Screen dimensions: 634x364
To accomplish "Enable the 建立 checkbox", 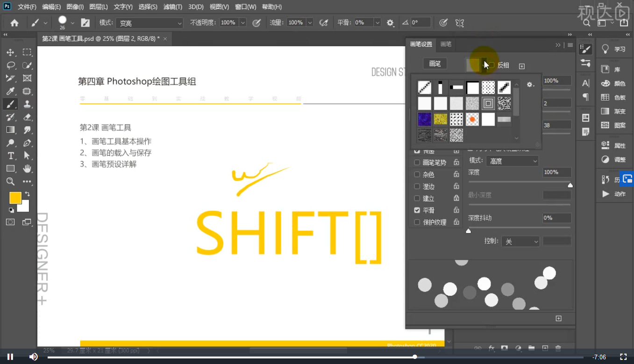I will pyautogui.click(x=417, y=199).
